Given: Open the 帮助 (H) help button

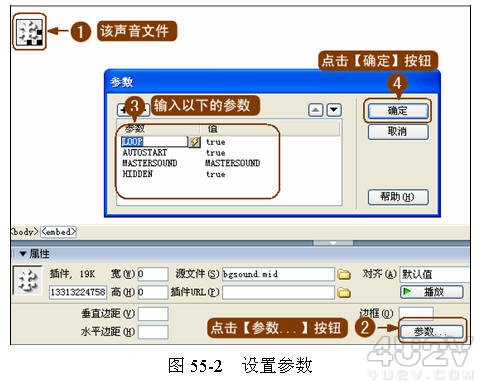Looking at the screenshot, I should (398, 197).
